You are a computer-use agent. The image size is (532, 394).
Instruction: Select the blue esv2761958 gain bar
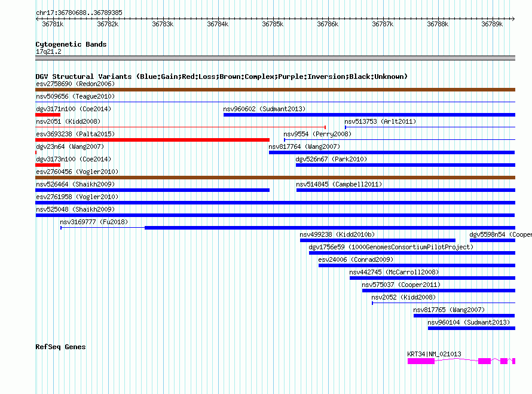click(x=275, y=203)
